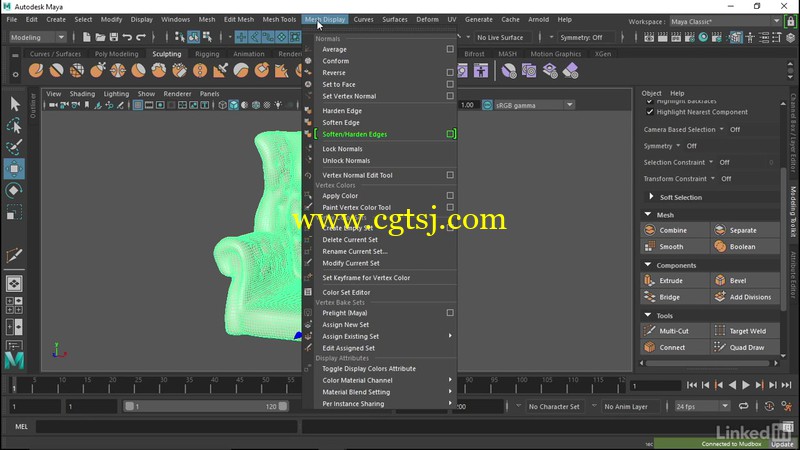Click frame 50 on the time slider
The height and width of the screenshot is (450, 800).
tap(266, 385)
